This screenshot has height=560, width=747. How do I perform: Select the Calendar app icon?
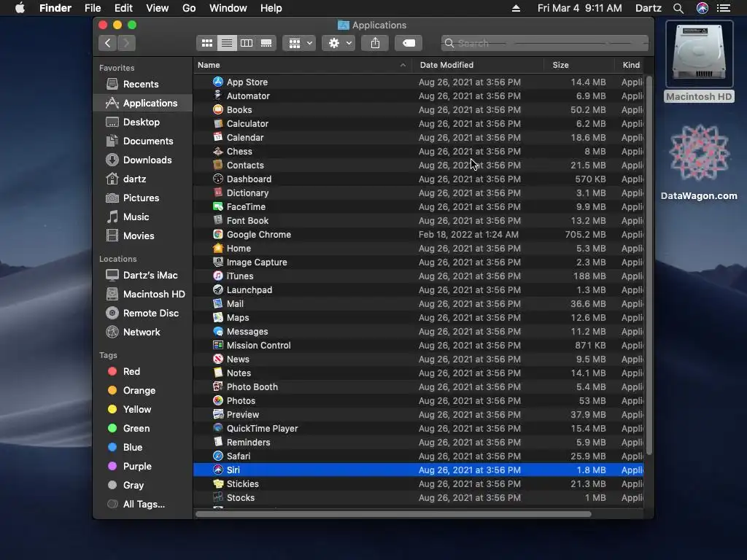coord(217,137)
